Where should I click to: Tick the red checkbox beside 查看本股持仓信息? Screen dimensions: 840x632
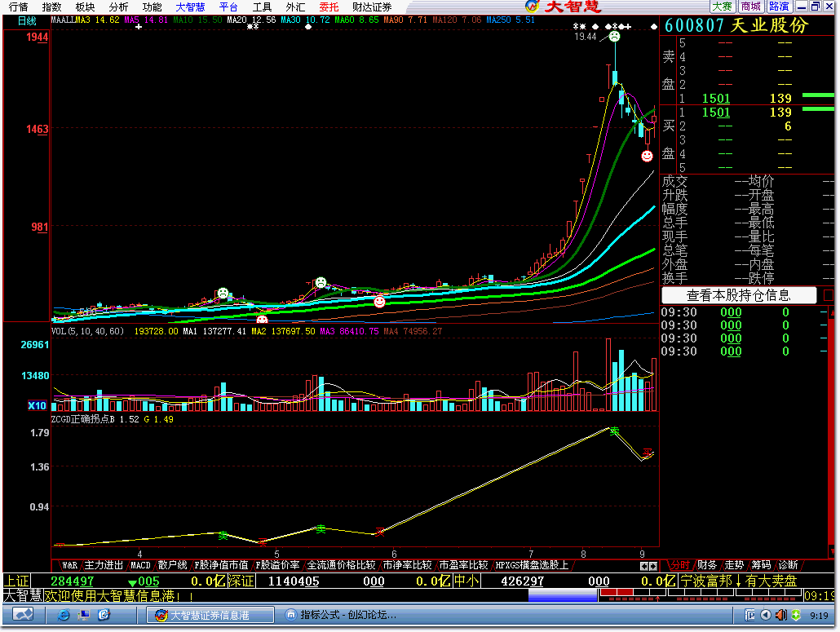[x=829, y=295]
